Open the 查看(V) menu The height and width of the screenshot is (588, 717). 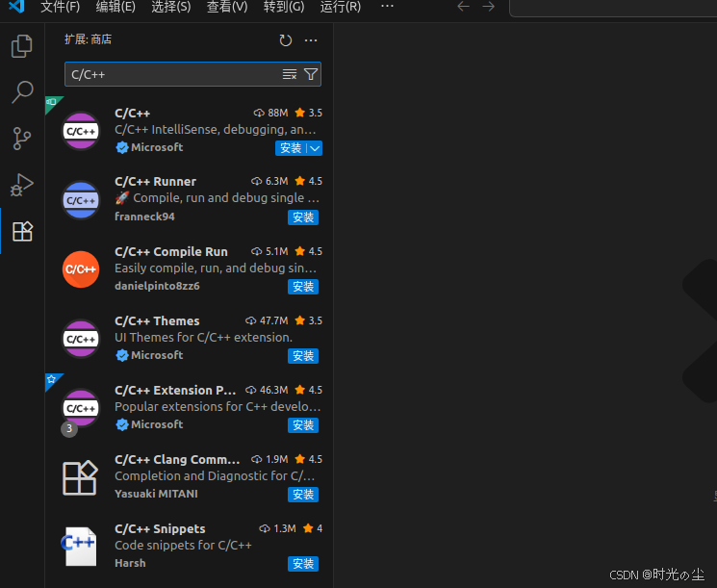click(x=227, y=7)
